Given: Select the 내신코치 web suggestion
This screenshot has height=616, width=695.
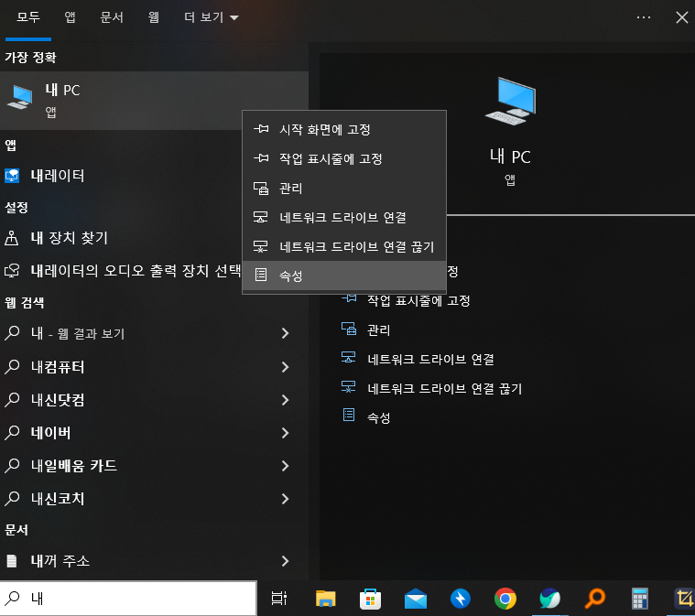Looking at the screenshot, I should 58,499.
